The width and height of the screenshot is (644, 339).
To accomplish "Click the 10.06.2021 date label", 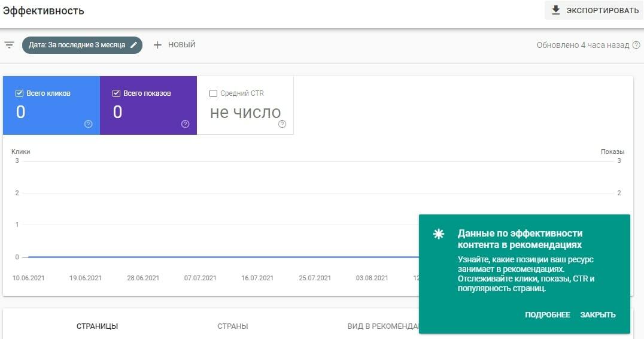I will coord(28,278).
